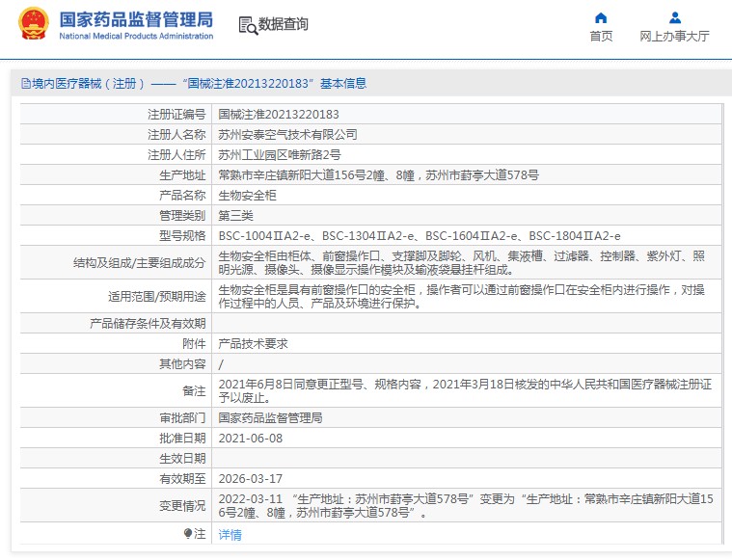Image resolution: width=732 pixels, height=560 pixels.
Task: Click the home house icon
Action: click(601, 18)
